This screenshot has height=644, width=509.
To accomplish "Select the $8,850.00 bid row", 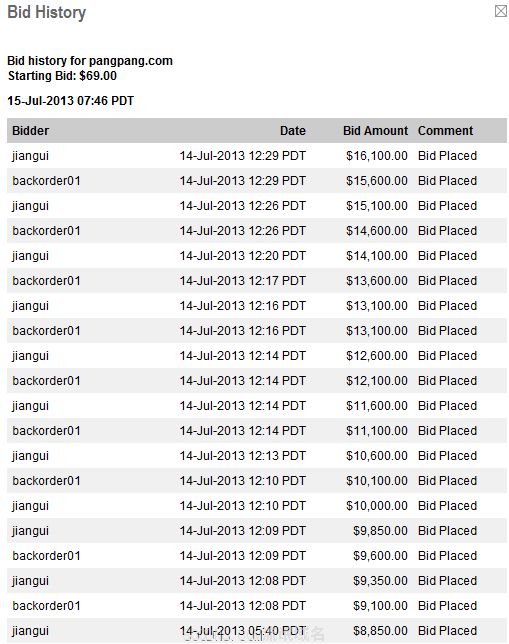I will pyautogui.click(x=257, y=631).
